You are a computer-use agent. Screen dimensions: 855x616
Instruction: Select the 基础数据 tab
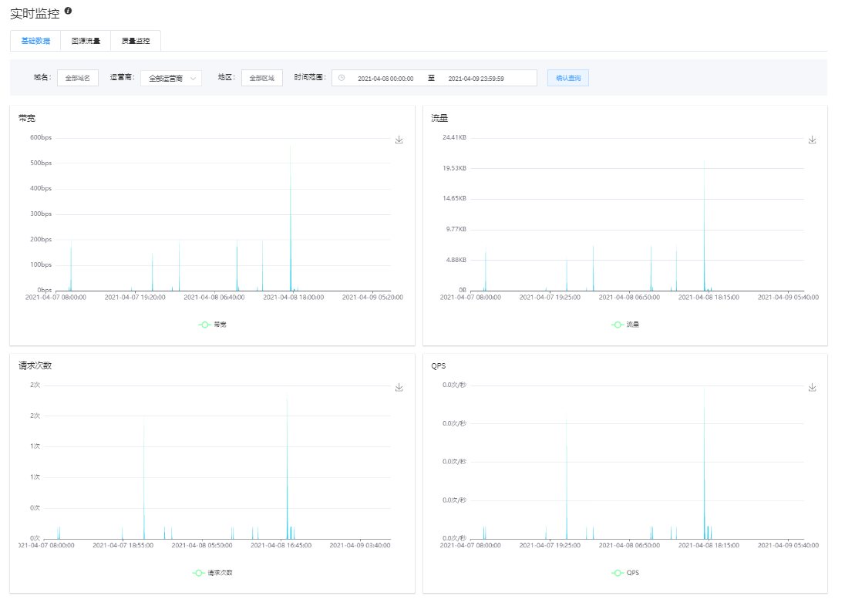[x=35, y=41]
